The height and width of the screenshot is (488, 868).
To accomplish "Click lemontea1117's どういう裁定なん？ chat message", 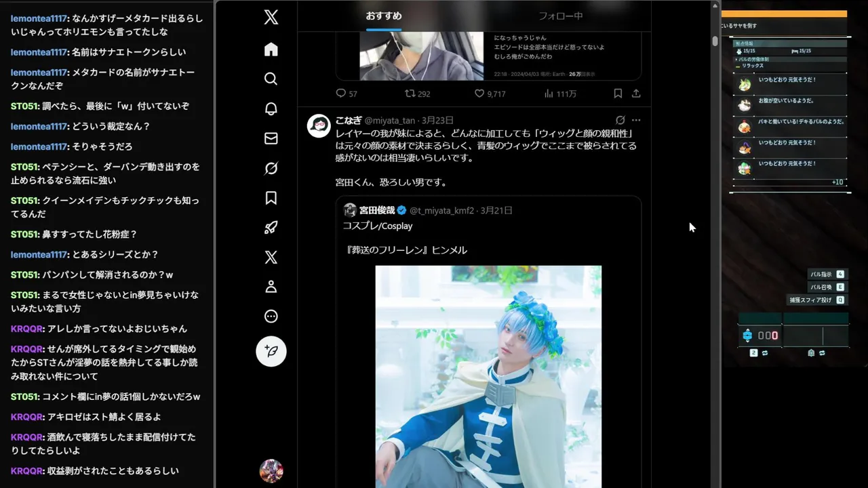I will 81,126.
